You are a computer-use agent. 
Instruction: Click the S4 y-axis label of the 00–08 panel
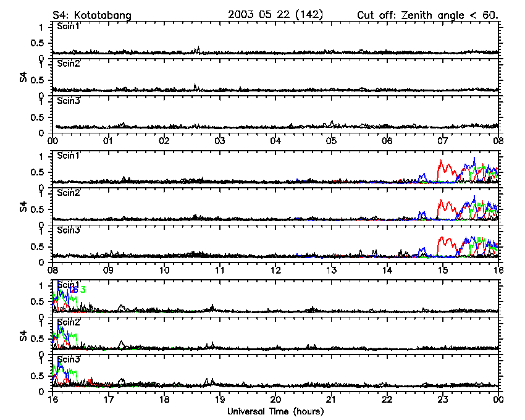tap(23, 78)
